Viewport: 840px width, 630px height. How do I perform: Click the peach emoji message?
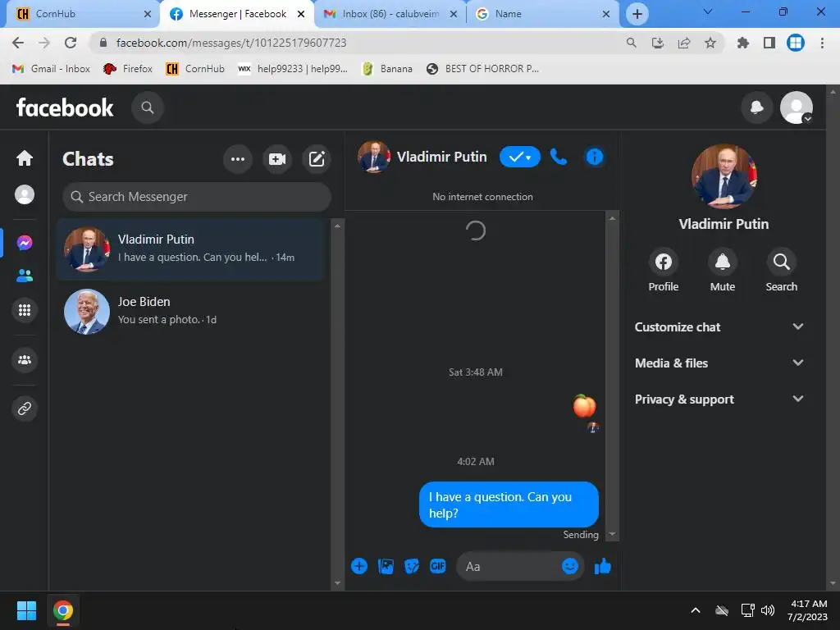click(x=584, y=405)
